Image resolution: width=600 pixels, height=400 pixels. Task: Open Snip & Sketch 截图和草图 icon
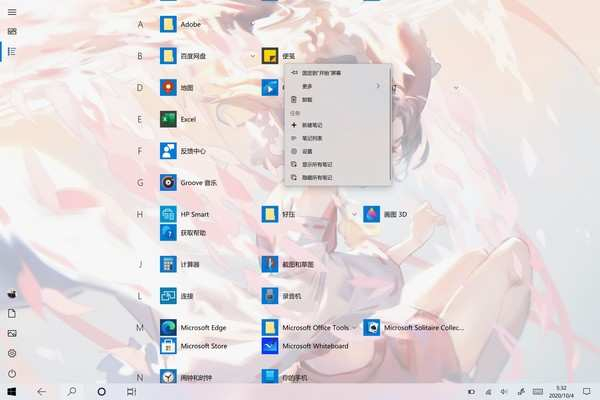[x=270, y=264]
